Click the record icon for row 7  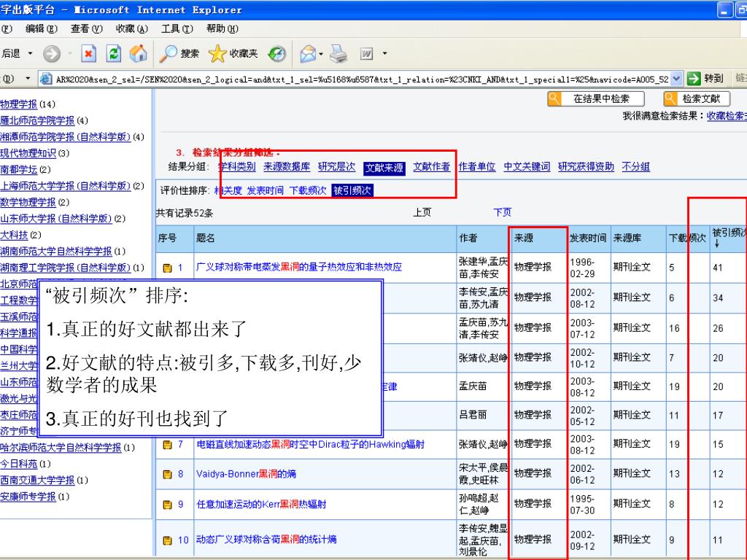[x=167, y=445]
